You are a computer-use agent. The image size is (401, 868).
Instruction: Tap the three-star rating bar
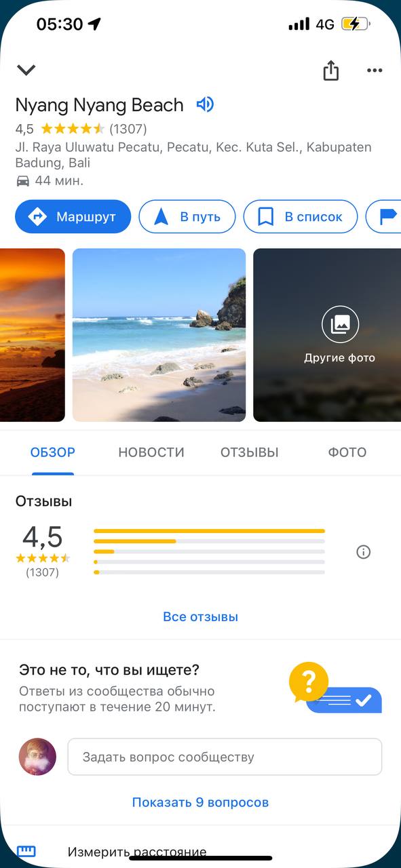tap(209, 552)
